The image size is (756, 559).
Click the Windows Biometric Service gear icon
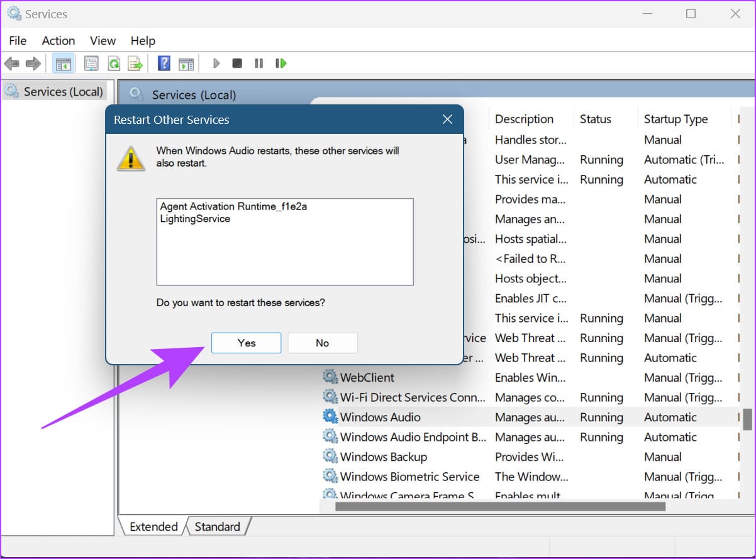pyautogui.click(x=330, y=477)
